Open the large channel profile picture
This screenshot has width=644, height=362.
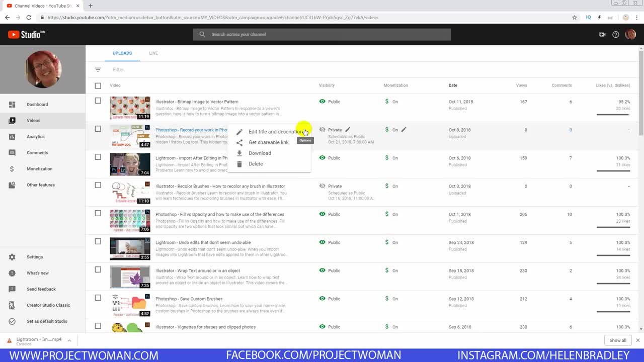pos(43,70)
